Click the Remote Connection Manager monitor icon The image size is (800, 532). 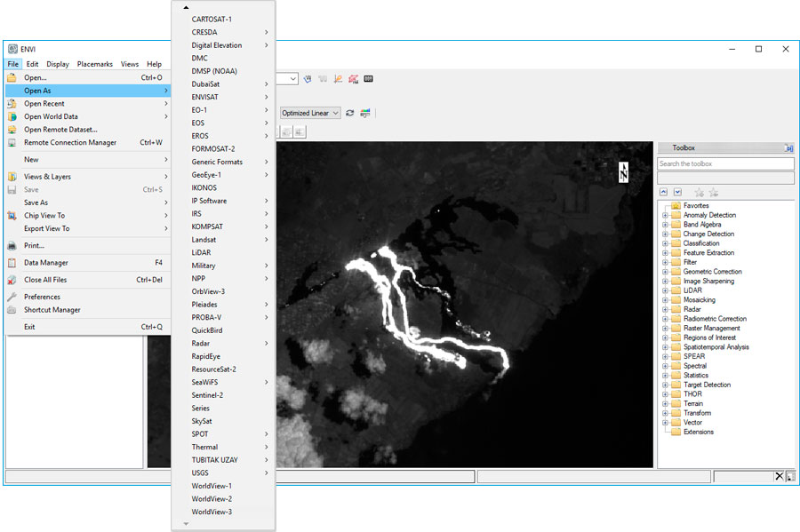point(12,143)
